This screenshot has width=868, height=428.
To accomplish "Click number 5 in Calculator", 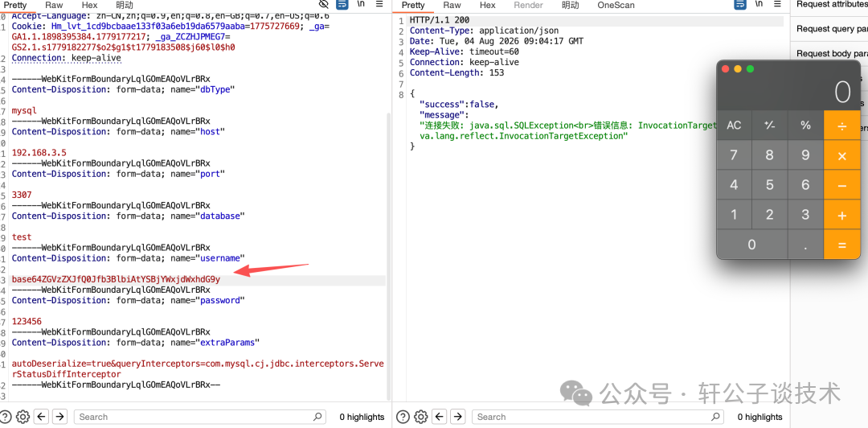I will [769, 185].
